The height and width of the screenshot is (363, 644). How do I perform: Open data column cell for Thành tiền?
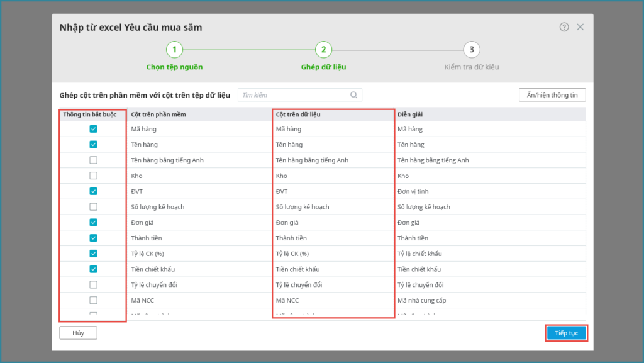(x=333, y=238)
